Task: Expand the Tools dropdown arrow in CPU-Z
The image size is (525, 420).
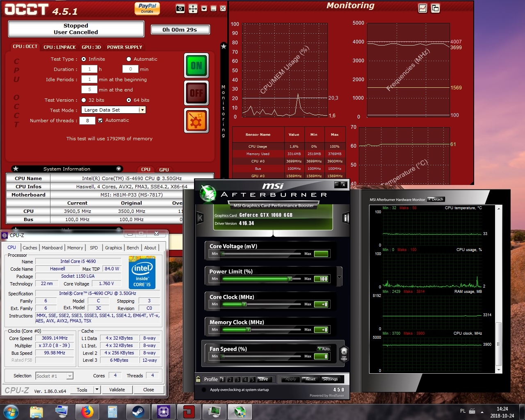Action: click(97, 390)
